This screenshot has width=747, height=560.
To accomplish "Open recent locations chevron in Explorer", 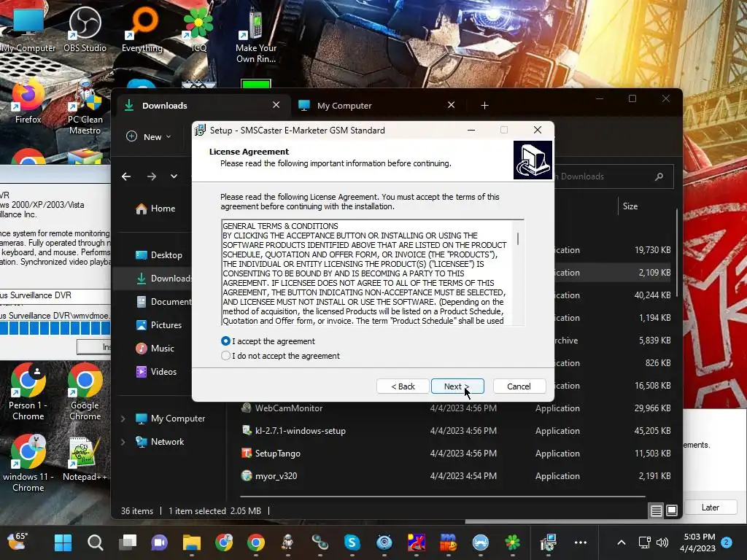I will [x=174, y=176].
